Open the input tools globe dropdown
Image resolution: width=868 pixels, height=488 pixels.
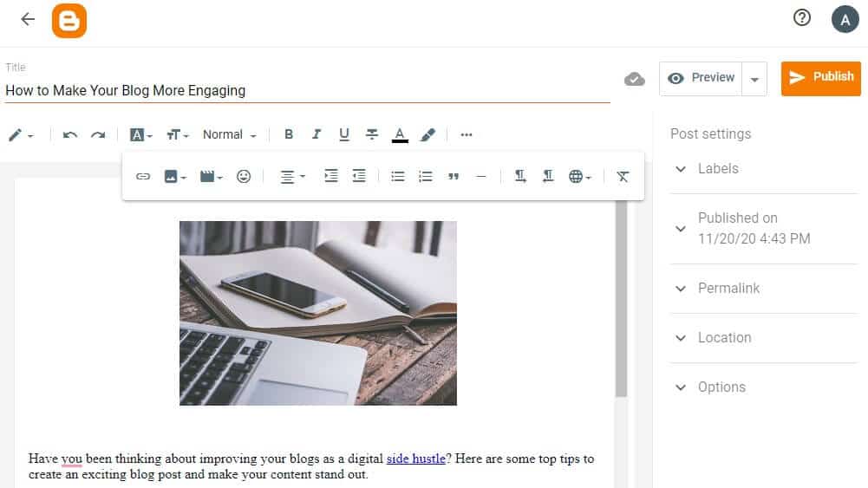[579, 177]
